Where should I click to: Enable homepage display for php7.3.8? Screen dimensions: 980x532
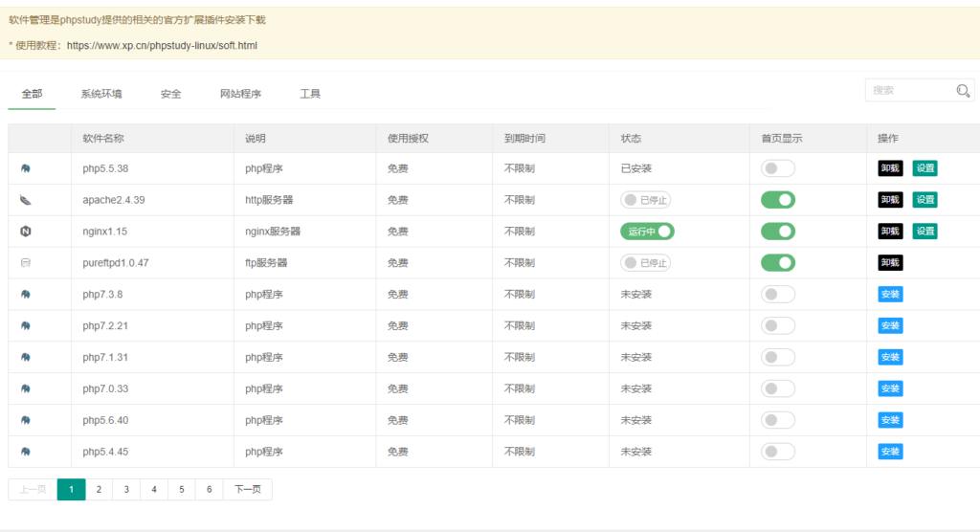click(777, 295)
